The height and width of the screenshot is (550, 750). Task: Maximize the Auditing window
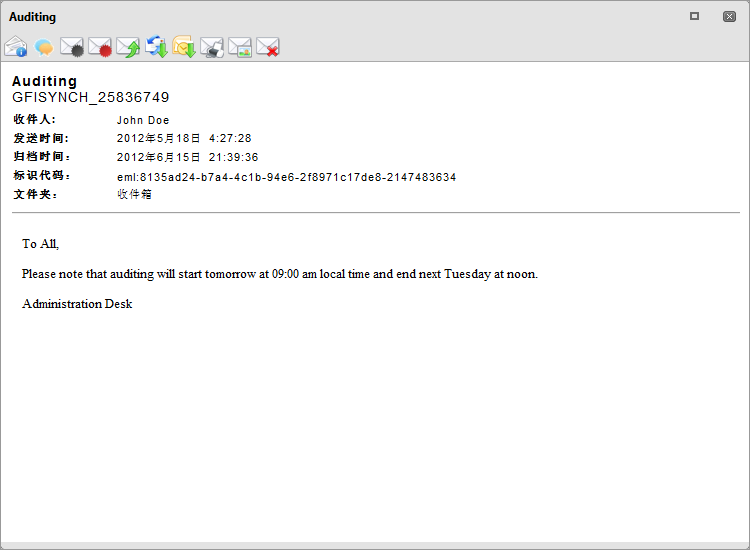pos(695,16)
